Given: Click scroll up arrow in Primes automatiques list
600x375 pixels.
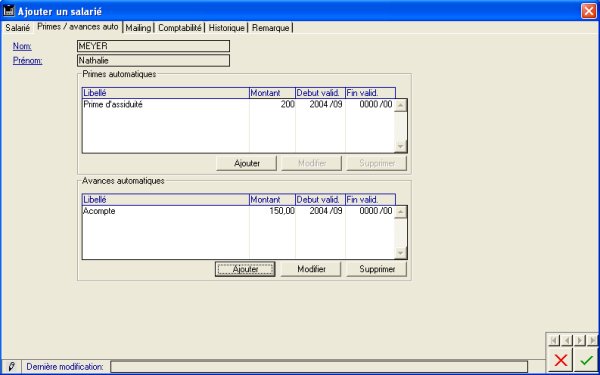Looking at the screenshot, I should click(x=401, y=106).
